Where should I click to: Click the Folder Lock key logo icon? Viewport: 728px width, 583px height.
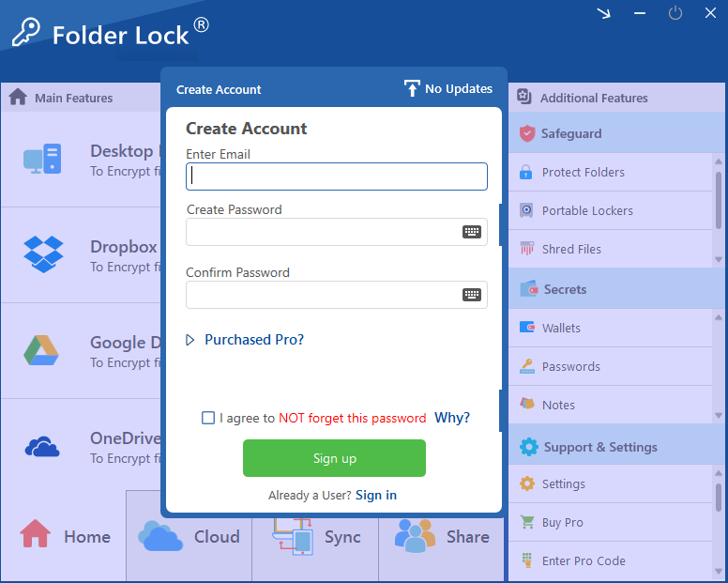point(26,33)
